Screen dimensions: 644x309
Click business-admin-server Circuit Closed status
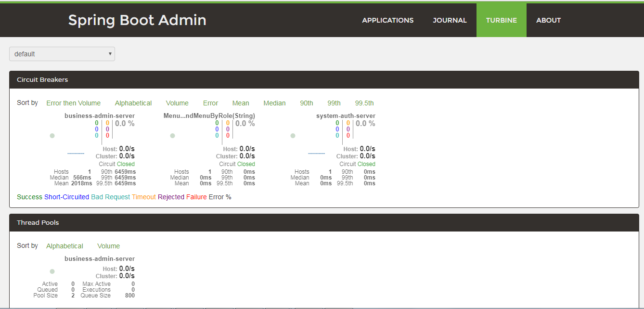click(x=117, y=164)
